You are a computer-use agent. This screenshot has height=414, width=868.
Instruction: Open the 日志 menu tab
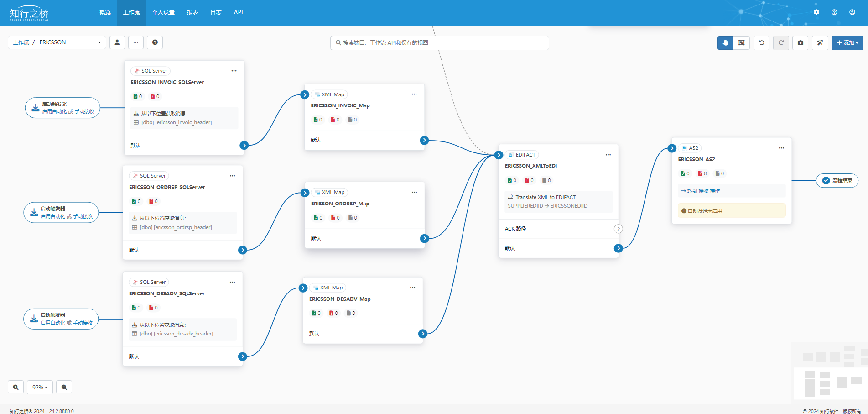pyautogui.click(x=216, y=12)
